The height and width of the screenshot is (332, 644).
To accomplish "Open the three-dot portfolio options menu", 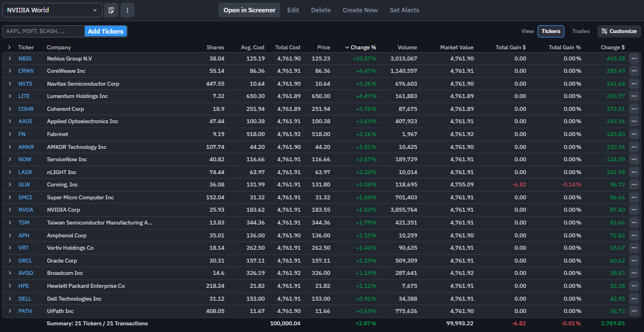I will [127, 10].
